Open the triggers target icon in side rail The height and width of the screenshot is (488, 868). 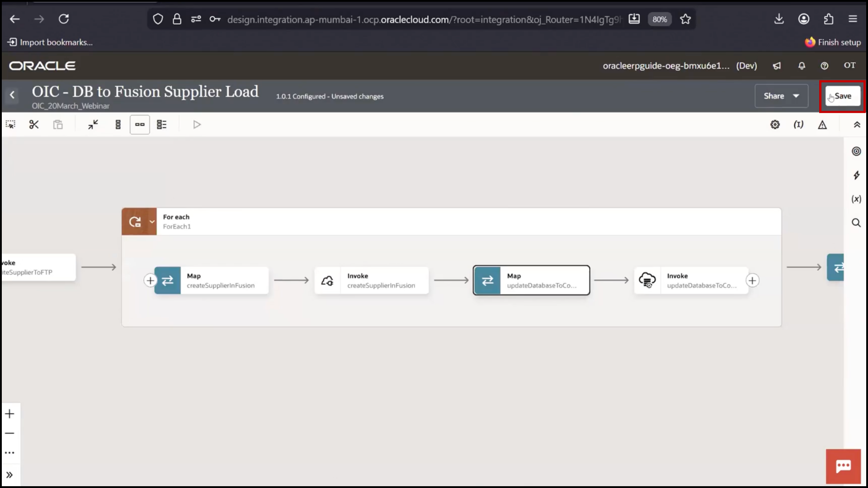click(856, 151)
